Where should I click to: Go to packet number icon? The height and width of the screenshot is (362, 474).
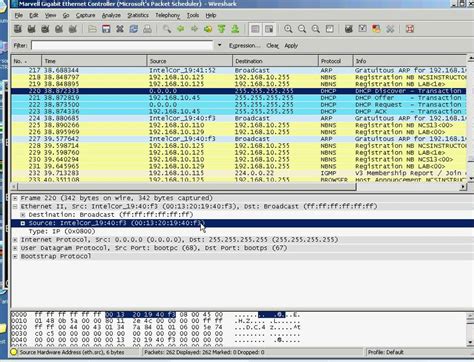[x=208, y=29]
